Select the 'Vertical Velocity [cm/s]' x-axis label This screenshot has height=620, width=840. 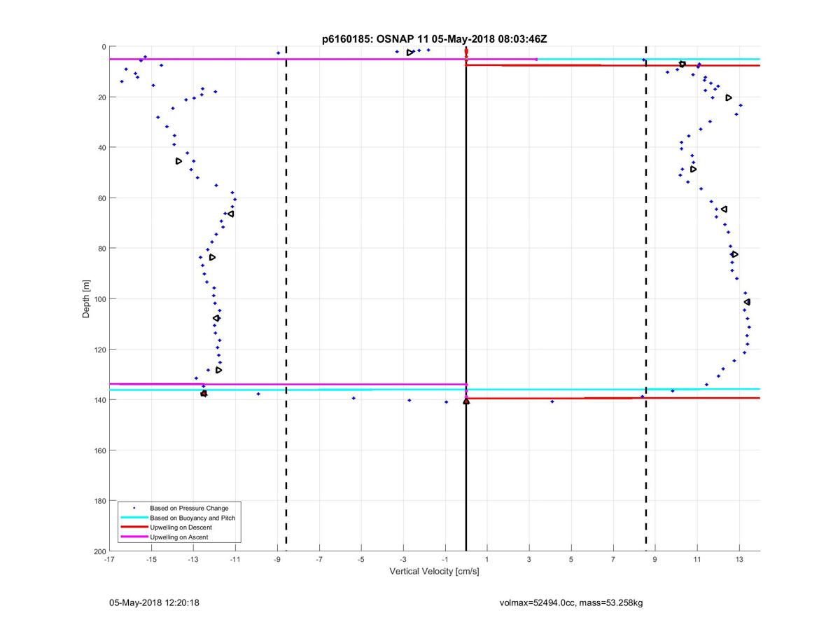pyautogui.click(x=434, y=572)
